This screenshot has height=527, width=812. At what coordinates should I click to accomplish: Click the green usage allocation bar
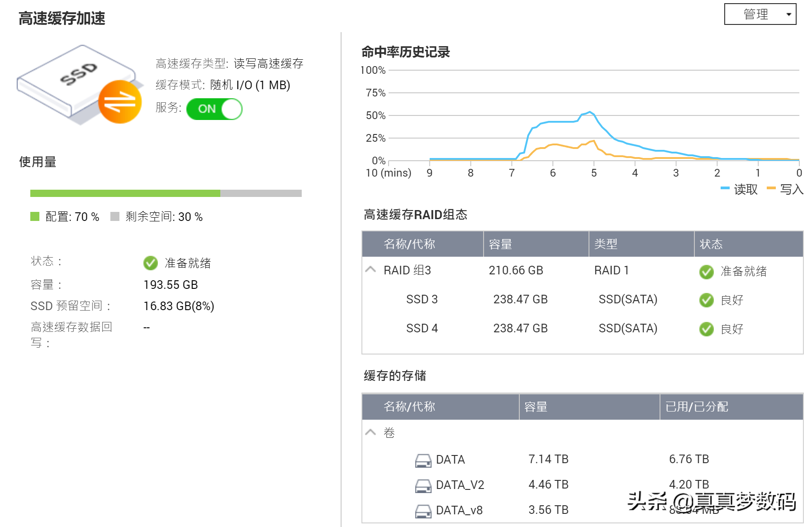(125, 193)
